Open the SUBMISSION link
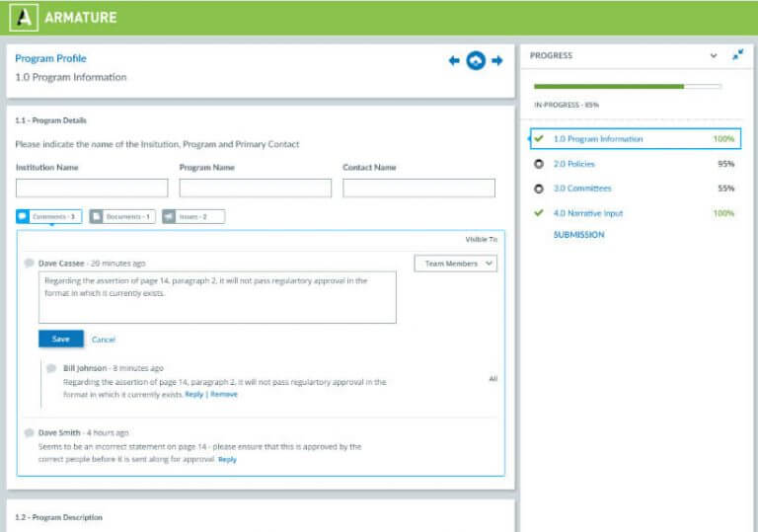The width and height of the screenshot is (758, 532). click(x=578, y=235)
